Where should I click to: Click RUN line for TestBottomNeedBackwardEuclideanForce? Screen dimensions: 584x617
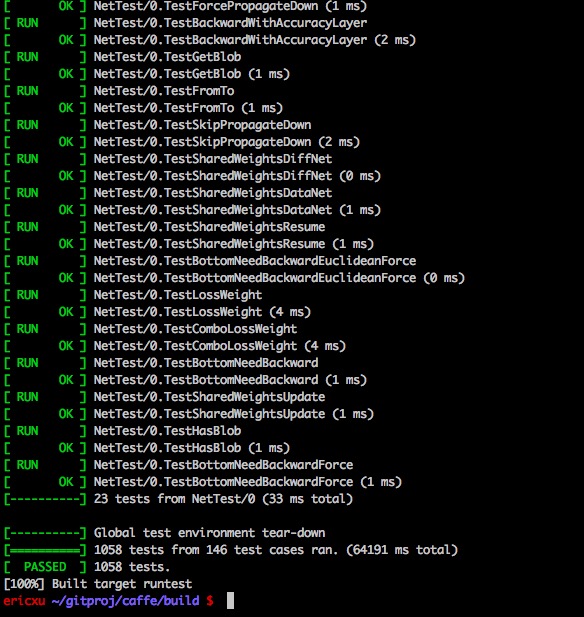pos(210,261)
